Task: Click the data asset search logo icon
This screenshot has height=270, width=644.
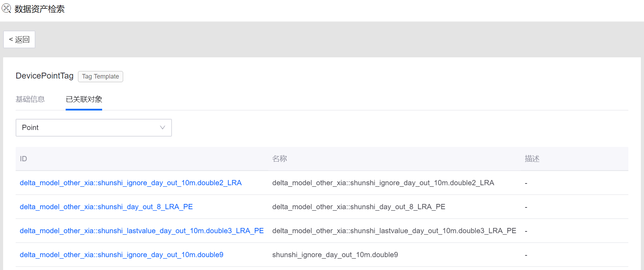Action: coord(6,8)
